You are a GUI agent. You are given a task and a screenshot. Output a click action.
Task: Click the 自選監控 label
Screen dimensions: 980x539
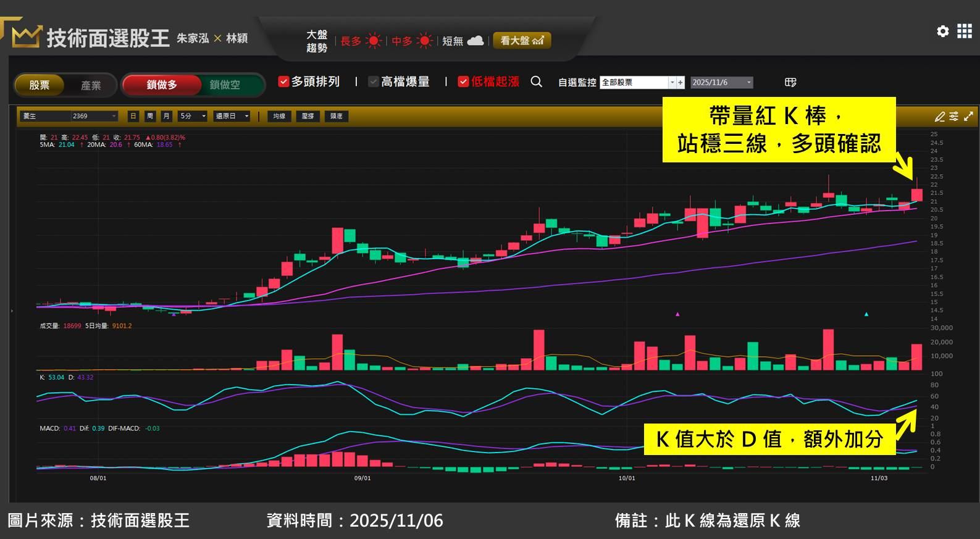point(577,82)
